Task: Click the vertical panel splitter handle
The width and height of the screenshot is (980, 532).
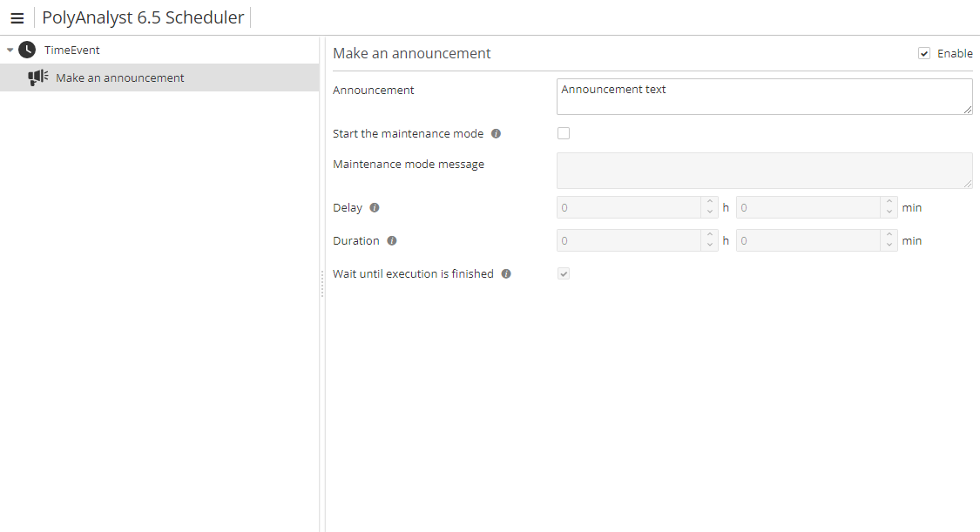Action: click(x=322, y=283)
